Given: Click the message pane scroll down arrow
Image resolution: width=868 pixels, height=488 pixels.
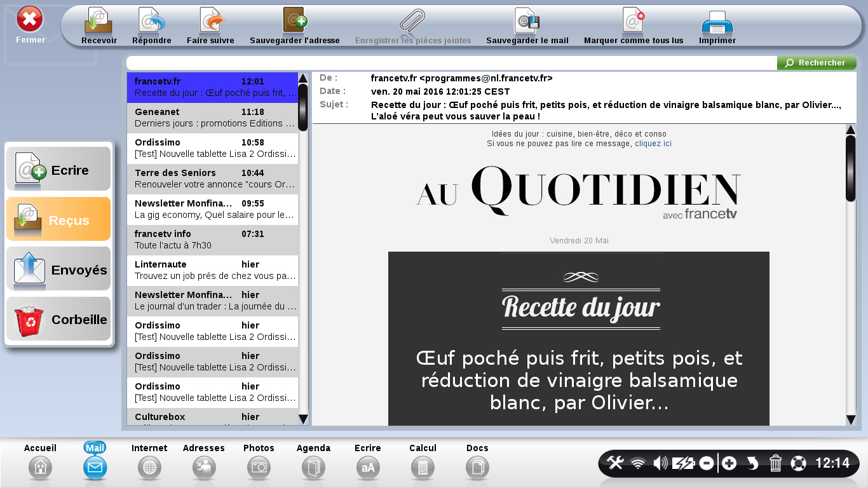Looking at the screenshot, I should 851,419.
